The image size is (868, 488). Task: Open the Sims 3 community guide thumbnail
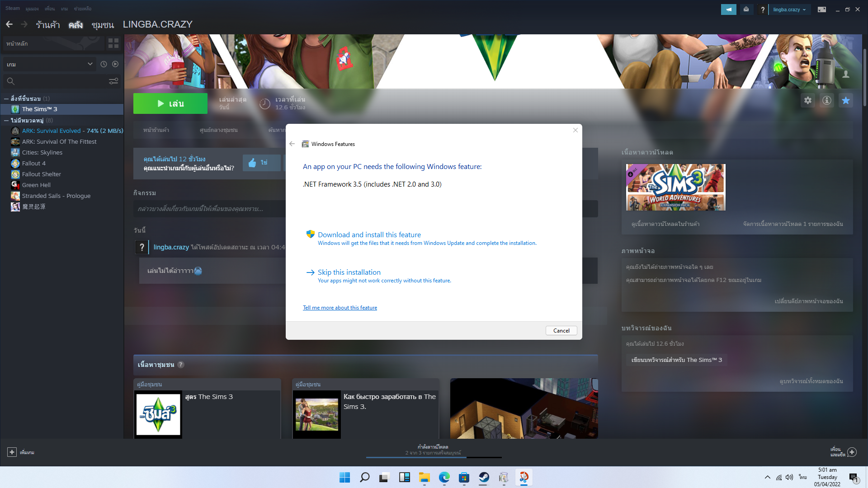coord(158,414)
